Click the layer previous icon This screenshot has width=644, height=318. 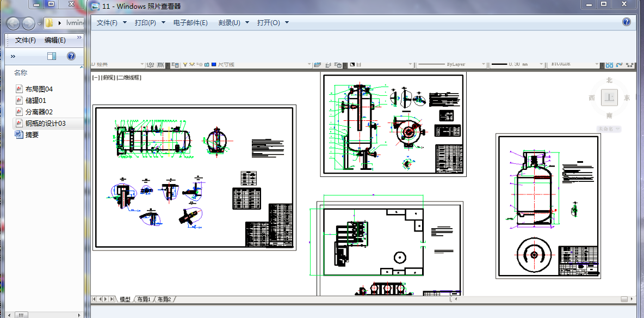tap(328, 65)
